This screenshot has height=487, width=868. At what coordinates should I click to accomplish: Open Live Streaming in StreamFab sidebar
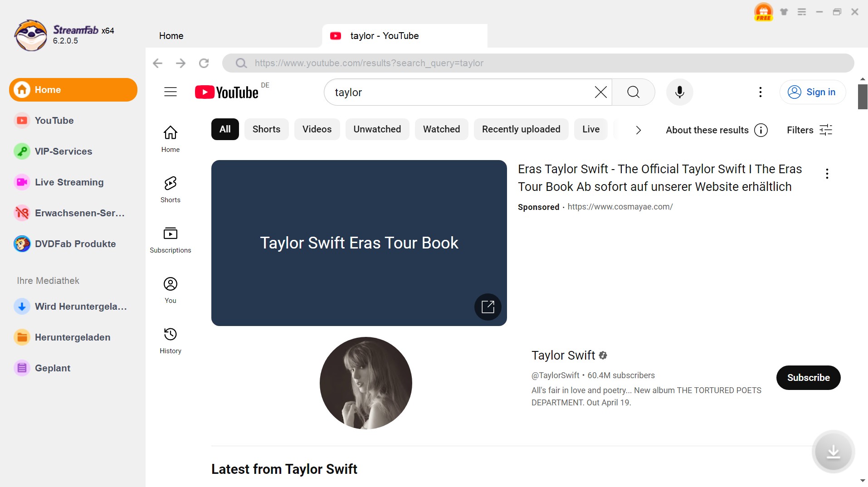click(x=73, y=182)
